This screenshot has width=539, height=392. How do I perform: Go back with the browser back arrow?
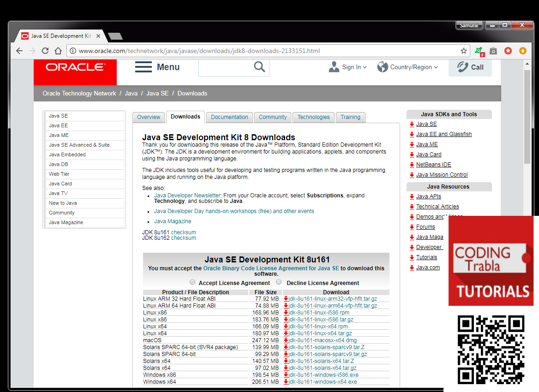click(x=19, y=51)
